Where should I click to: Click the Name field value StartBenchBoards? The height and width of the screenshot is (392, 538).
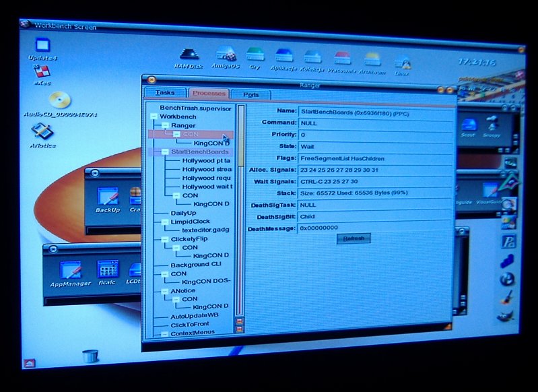(x=376, y=112)
